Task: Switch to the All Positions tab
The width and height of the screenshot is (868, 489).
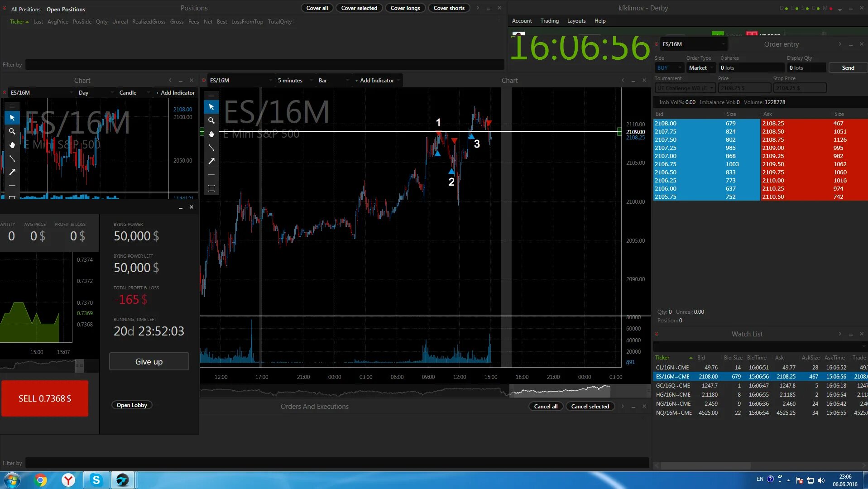Action: point(26,9)
